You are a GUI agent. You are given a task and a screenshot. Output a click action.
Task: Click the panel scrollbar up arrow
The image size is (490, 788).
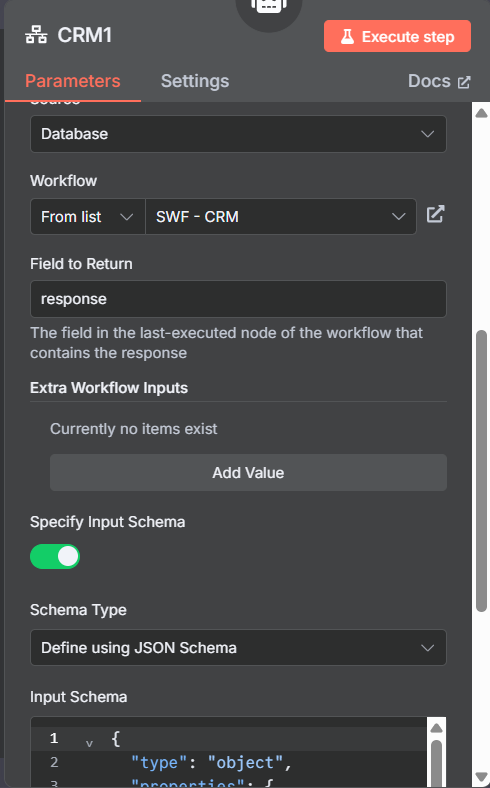[x=481, y=113]
